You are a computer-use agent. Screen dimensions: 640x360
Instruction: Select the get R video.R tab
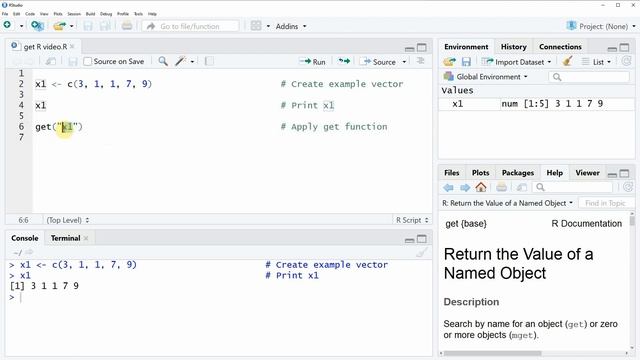pos(45,47)
